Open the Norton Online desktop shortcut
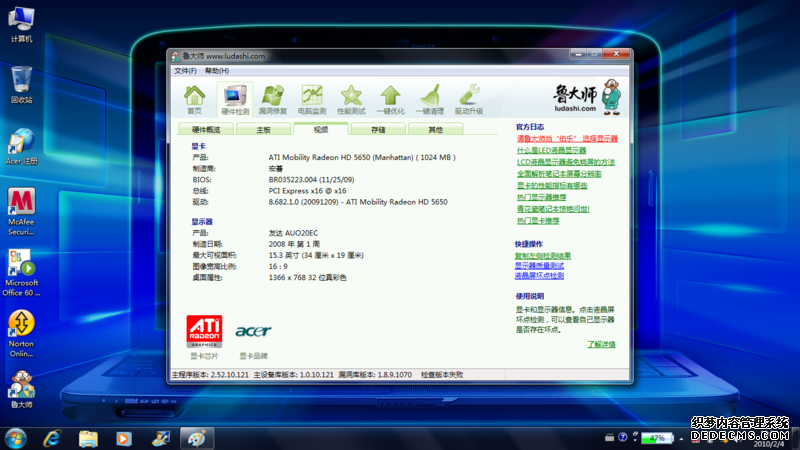Screen dimensions: 800x450 click(x=21, y=334)
